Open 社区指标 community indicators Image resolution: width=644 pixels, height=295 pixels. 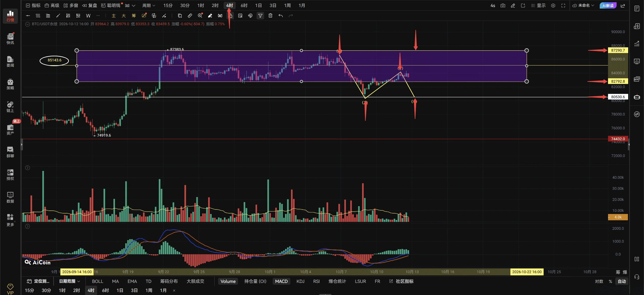point(401,281)
